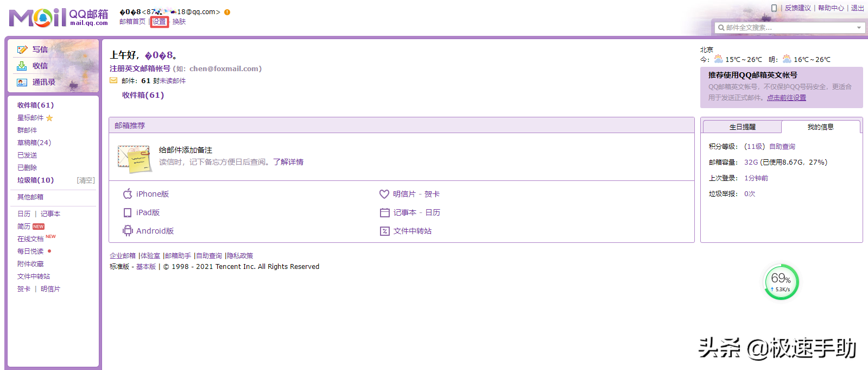Click the envelope icon next to unread mail count
This screenshot has width=868, height=370.
pyautogui.click(x=113, y=80)
